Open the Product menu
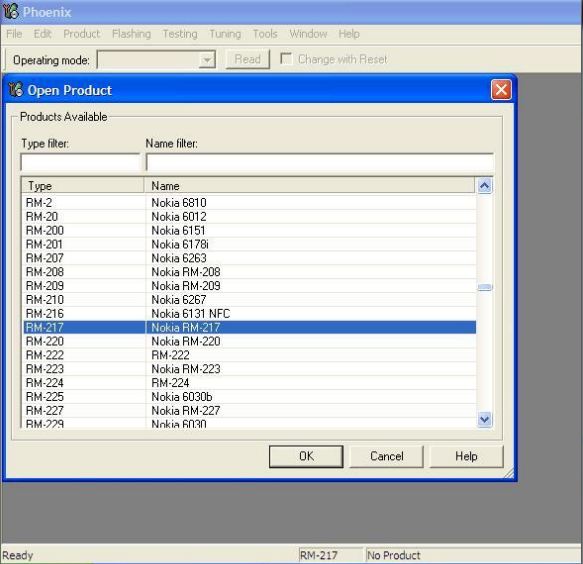 pyautogui.click(x=82, y=34)
